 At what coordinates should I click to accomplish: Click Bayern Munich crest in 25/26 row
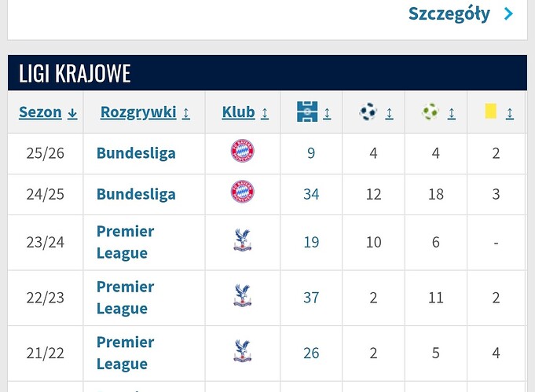point(242,152)
